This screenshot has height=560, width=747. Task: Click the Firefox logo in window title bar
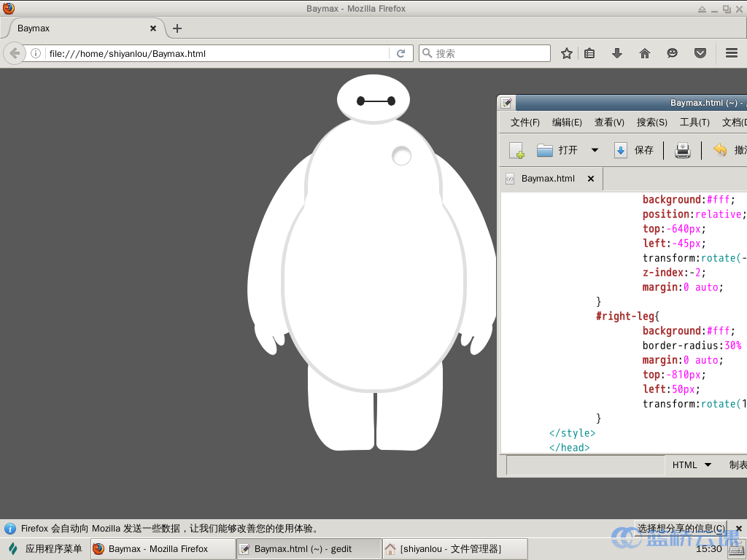pyautogui.click(x=9, y=8)
